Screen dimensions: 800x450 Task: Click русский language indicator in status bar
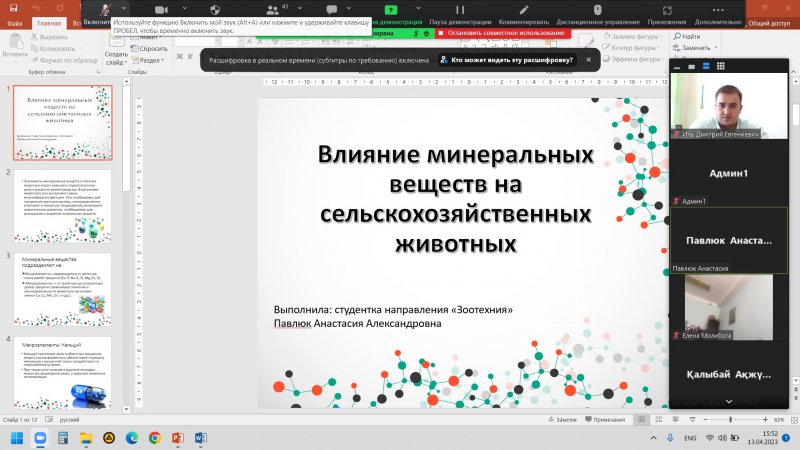tap(69, 419)
